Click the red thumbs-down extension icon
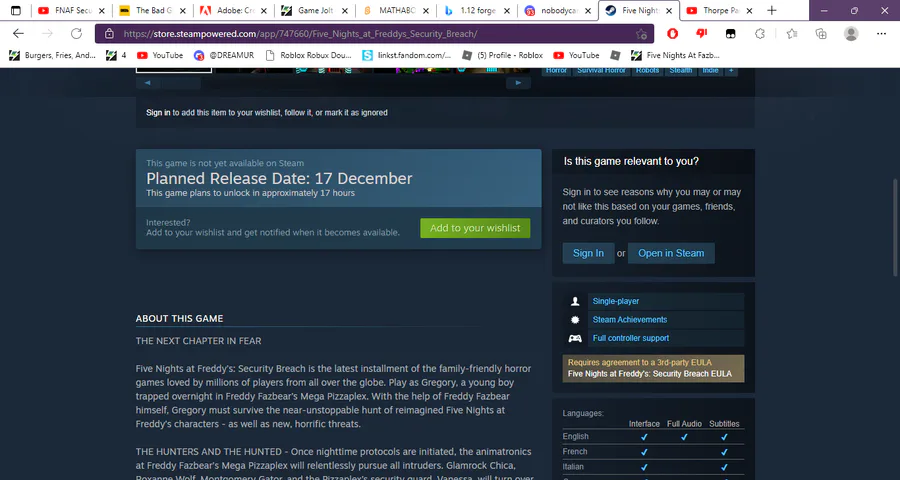 pos(701,34)
